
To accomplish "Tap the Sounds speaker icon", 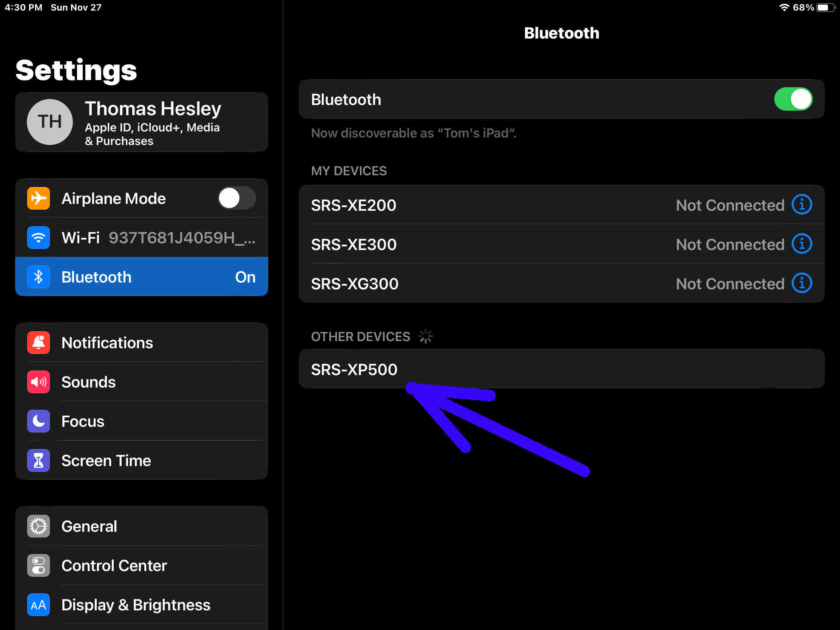I will pos(39,381).
